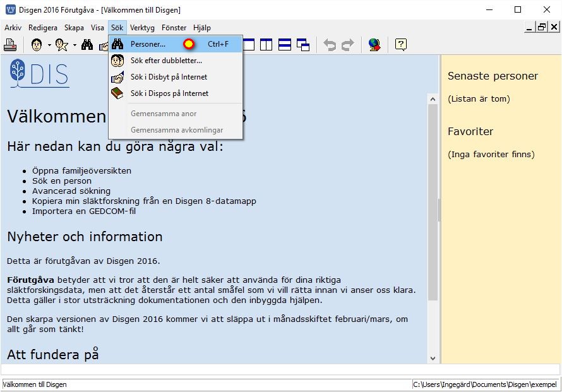This screenshot has width=562, height=392.
Task: Click the Ctrl+F shortcut label in menu
Action: pyautogui.click(x=218, y=44)
